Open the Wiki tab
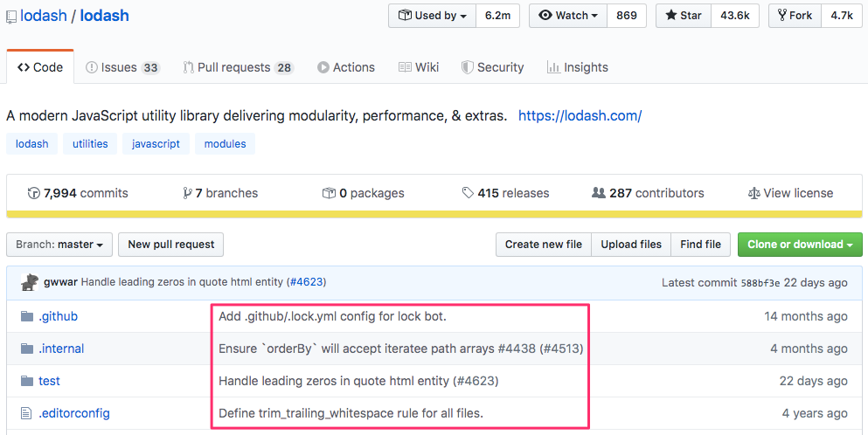The image size is (868, 435). (419, 67)
